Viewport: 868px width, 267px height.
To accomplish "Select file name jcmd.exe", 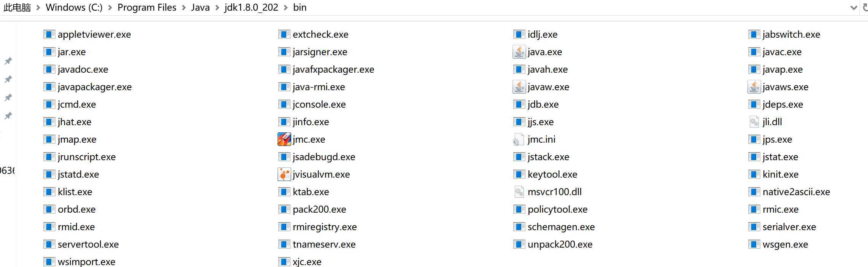I will tap(77, 105).
